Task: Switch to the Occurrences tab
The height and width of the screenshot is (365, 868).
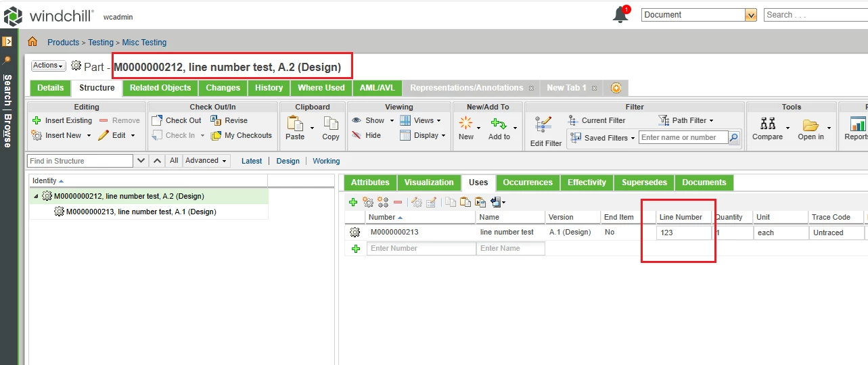Action: pyautogui.click(x=528, y=182)
